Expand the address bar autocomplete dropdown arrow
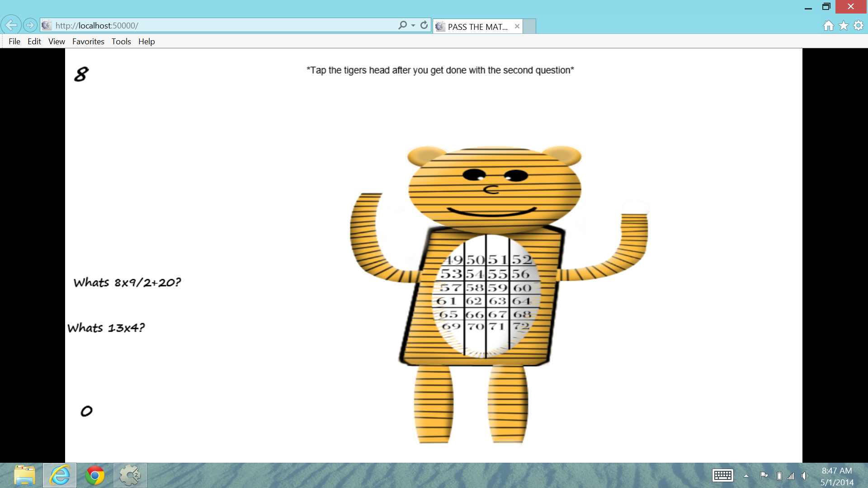Viewport: 868px width, 488px height. 413,26
